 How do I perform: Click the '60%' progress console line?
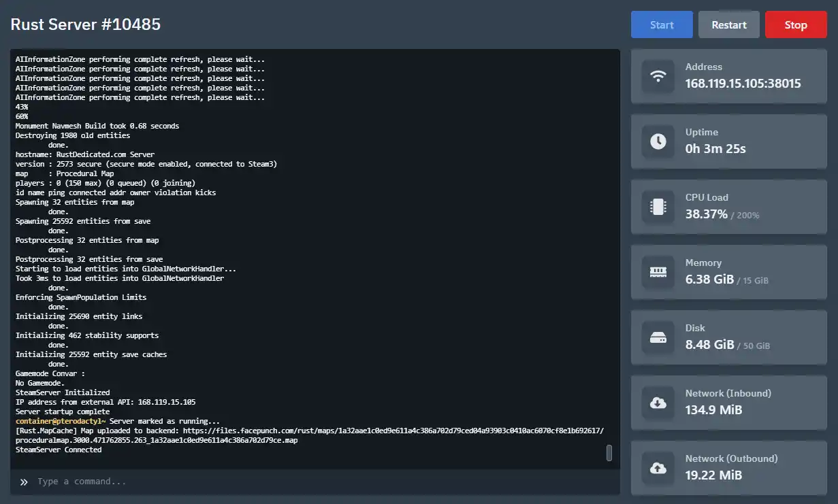coord(22,116)
